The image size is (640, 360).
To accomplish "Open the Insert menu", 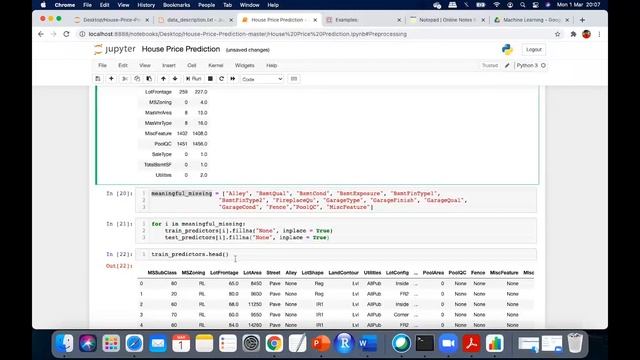I will [169, 65].
